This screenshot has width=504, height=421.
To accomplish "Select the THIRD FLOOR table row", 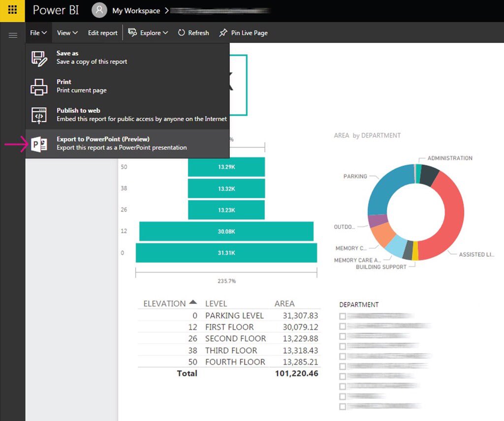I will [229, 350].
